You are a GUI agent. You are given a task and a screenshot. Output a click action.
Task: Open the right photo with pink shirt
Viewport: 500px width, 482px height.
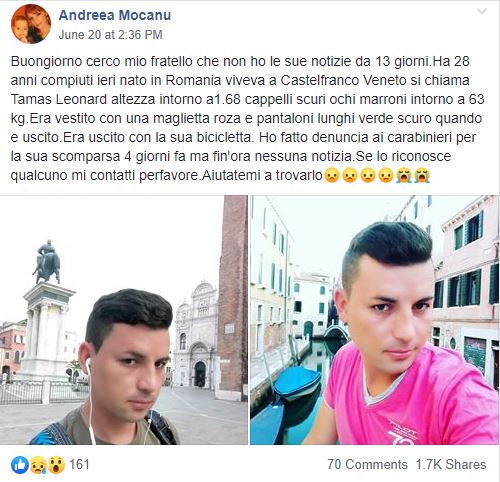(x=375, y=320)
